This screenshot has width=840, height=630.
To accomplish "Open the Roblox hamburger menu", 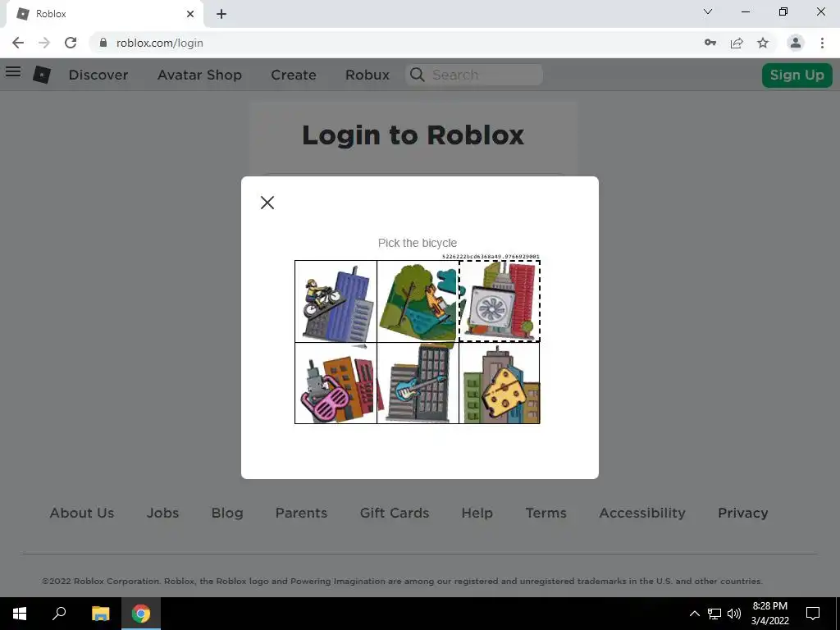I will point(13,72).
